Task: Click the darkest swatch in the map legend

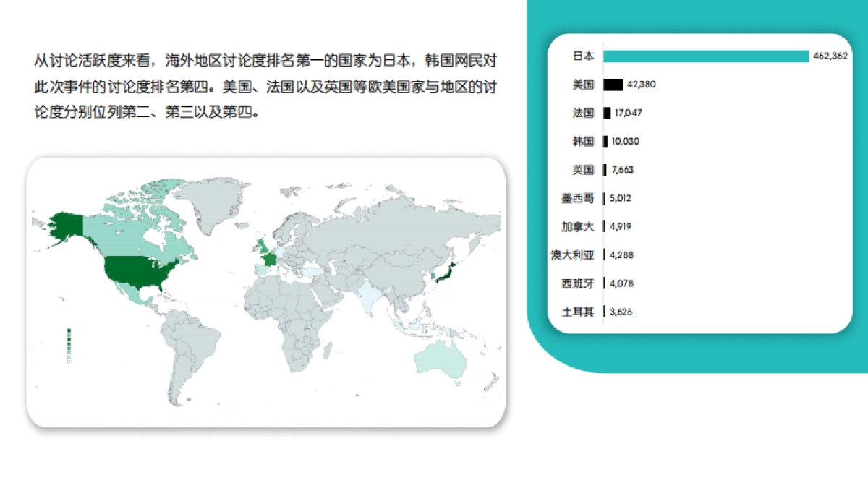Action: pos(69,330)
